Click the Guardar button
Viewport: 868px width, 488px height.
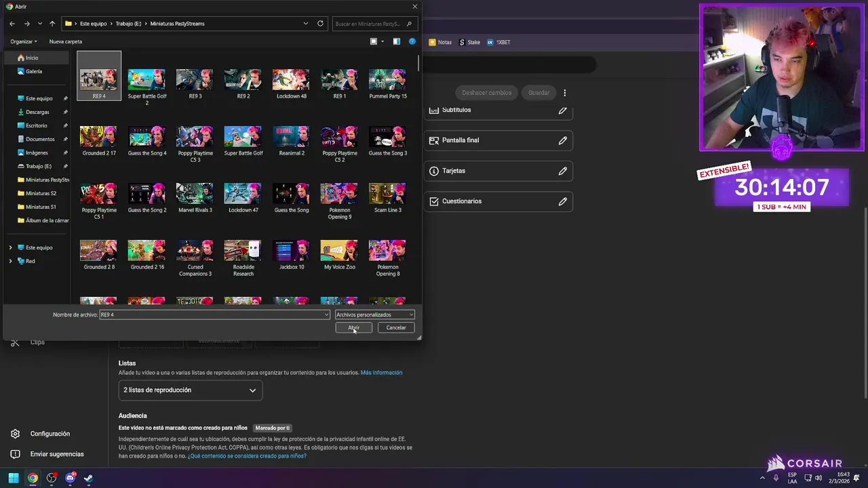point(539,93)
